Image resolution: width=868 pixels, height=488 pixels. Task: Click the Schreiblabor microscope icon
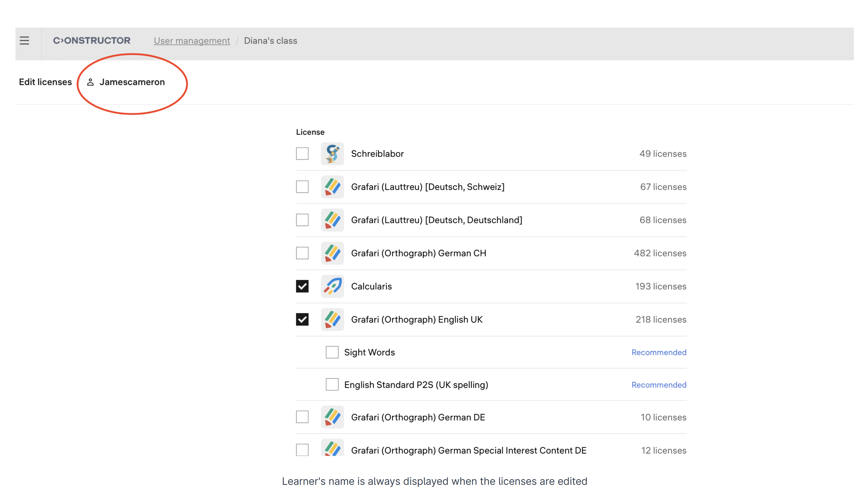tap(332, 154)
